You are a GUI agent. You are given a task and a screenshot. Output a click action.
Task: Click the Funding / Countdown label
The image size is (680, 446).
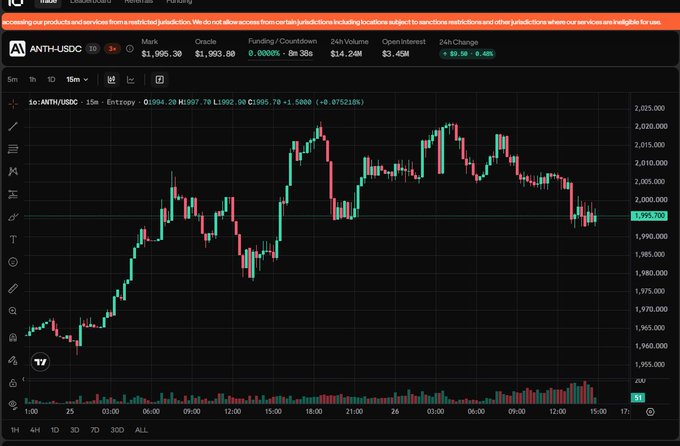pos(282,41)
